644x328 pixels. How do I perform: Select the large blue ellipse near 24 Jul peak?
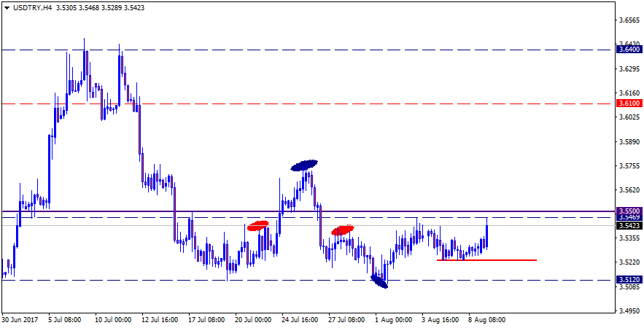pyautogui.click(x=304, y=165)
